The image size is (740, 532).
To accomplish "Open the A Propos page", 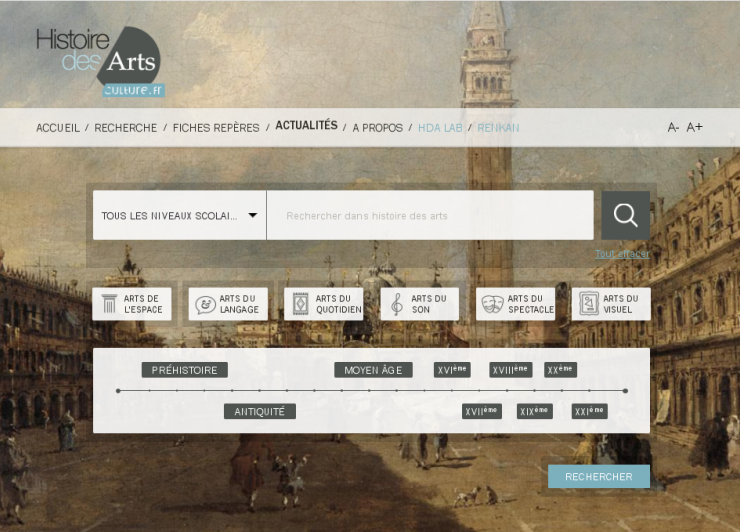I will point(378,128).
